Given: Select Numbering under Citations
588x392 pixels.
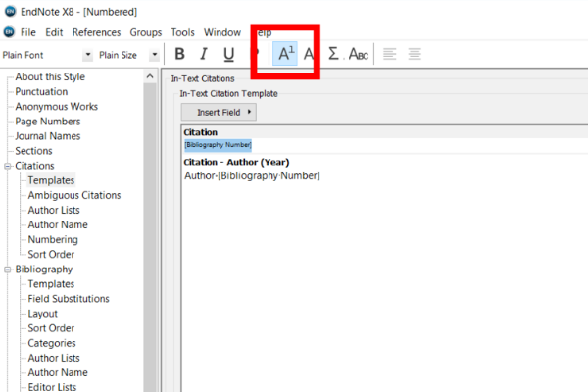Looking at the screenshot, I should 53,239.
